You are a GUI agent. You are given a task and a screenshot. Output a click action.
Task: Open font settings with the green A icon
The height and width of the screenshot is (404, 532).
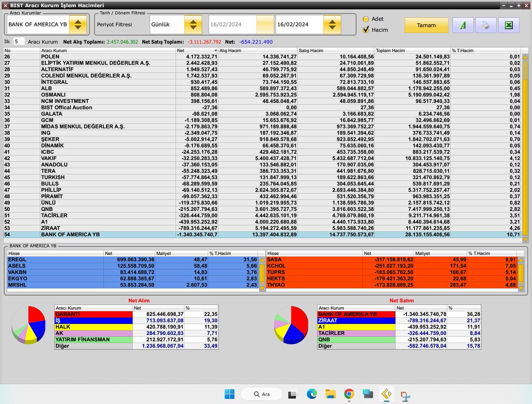(463, 25)
